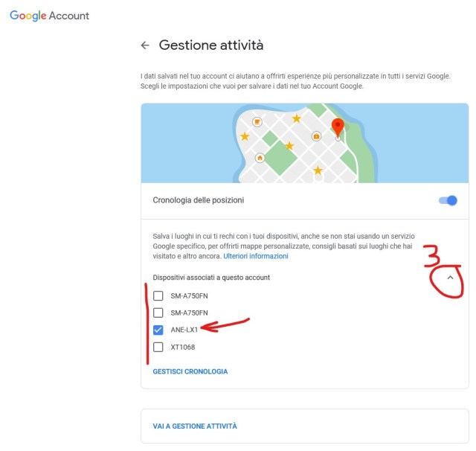The height and width of the screenshot is (451, 476).
Task: Collapse the associated devices list chevron
Action: point(451,278)
